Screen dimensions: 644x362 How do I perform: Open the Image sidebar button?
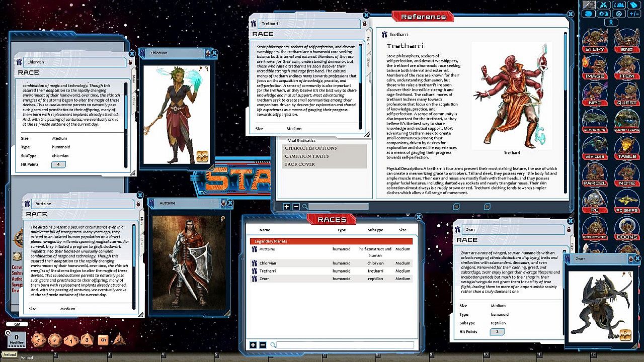point(595,67)
